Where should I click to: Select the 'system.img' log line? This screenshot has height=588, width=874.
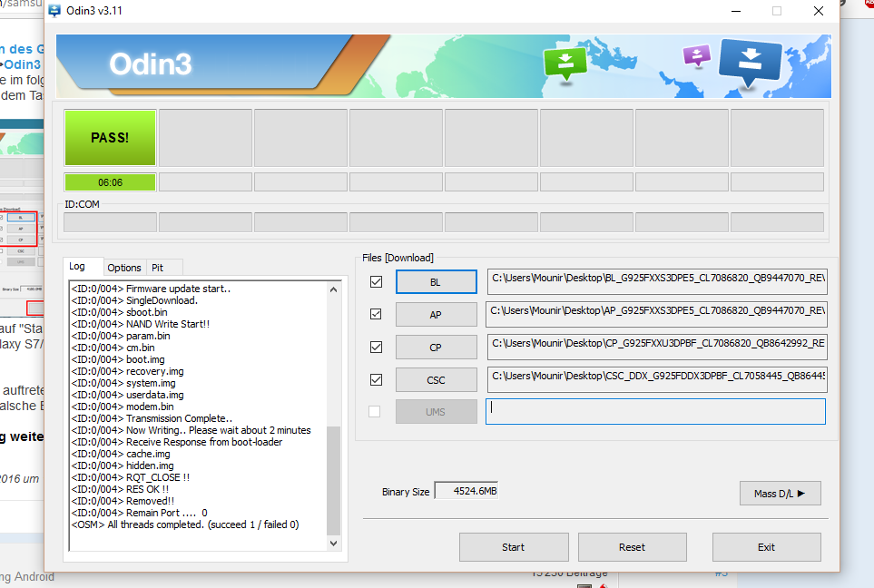(x=123, y=383)
